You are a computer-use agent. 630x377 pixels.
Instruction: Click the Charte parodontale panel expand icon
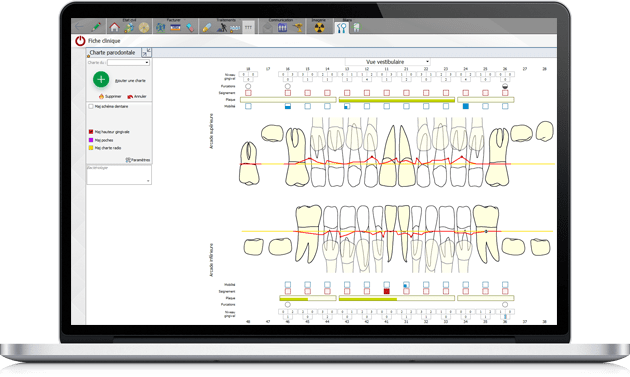coord(147,52)
